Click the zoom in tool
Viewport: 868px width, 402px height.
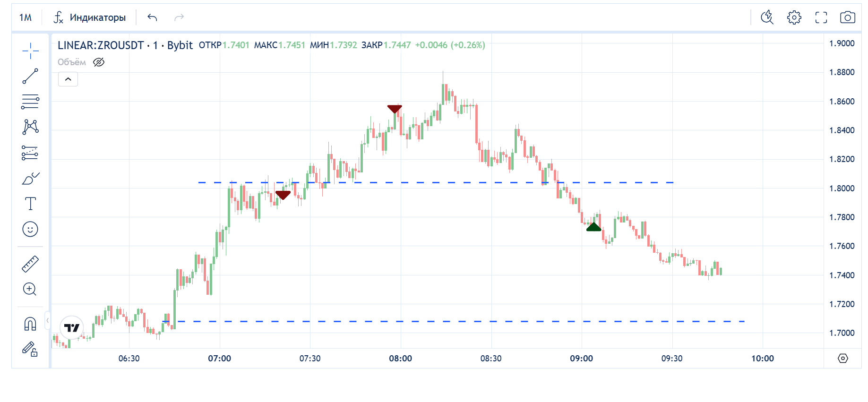[30, 289]
